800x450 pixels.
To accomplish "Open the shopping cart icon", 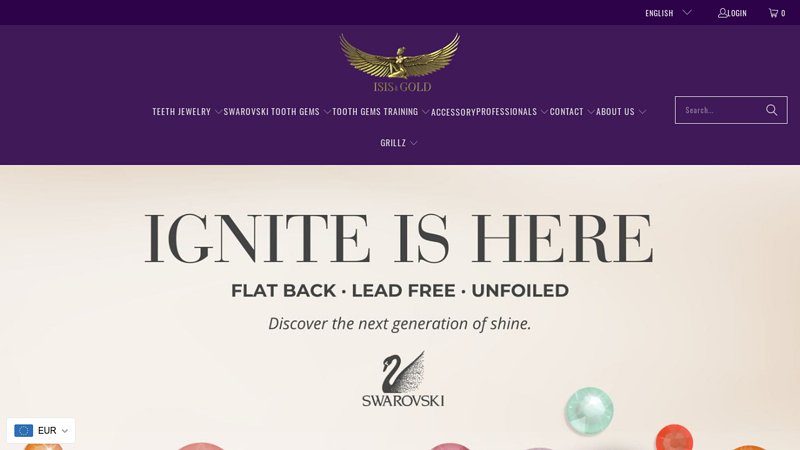I will [773, 13].
